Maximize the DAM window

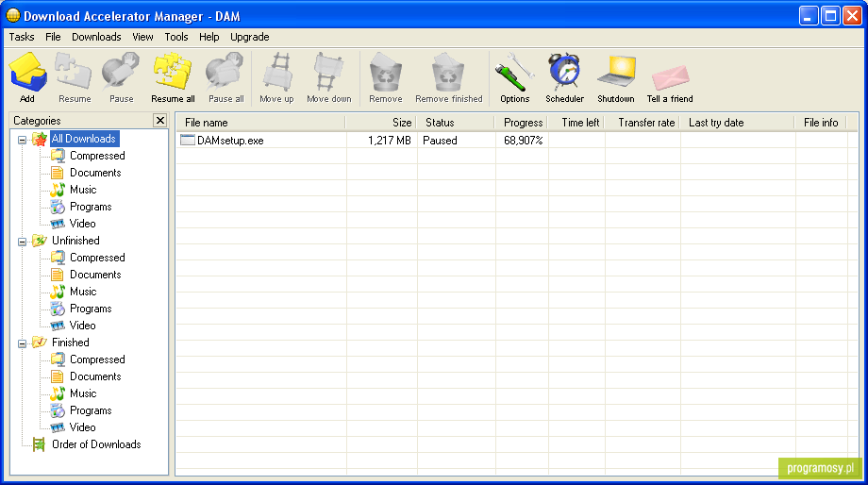click(x=830, y=15)
